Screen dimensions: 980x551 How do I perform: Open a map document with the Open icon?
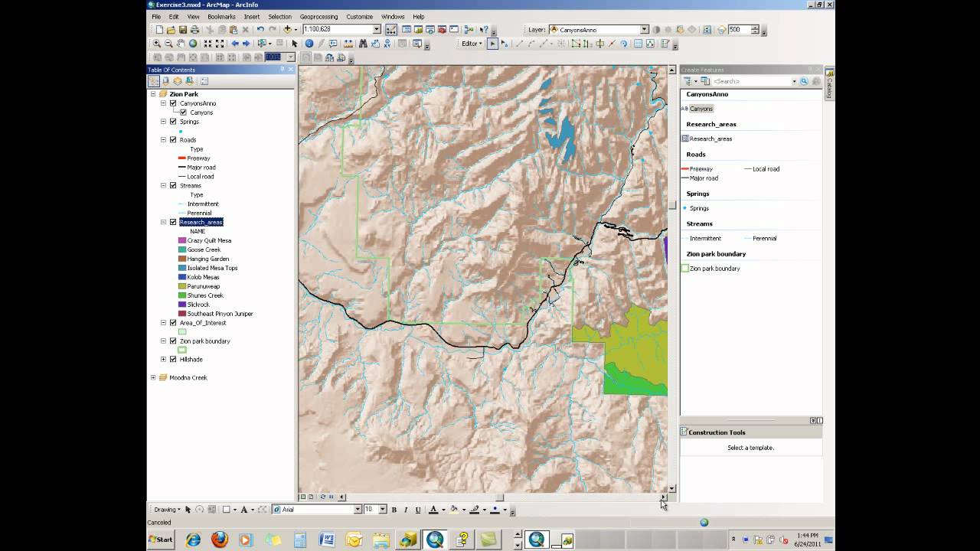pos(171,30)
